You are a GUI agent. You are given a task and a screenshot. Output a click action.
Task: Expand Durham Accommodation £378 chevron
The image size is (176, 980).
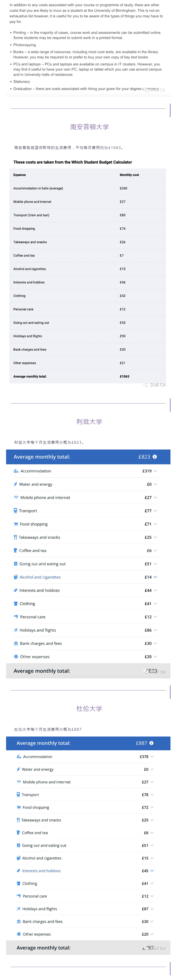coord(152,757)
